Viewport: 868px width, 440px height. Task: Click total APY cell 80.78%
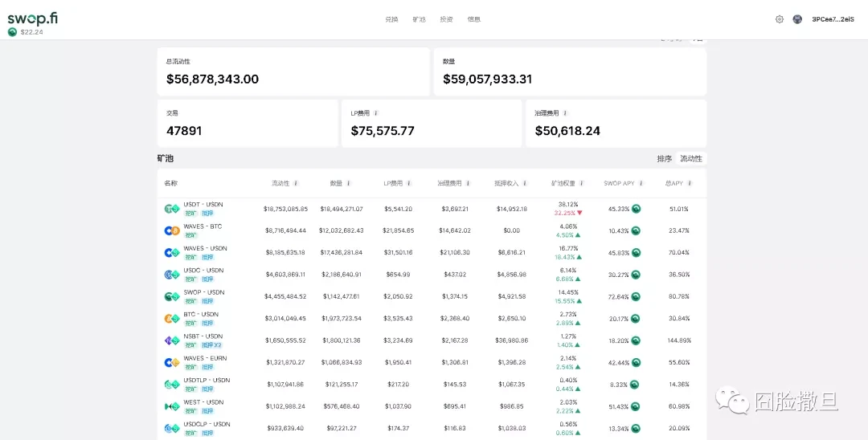[678, 297]
